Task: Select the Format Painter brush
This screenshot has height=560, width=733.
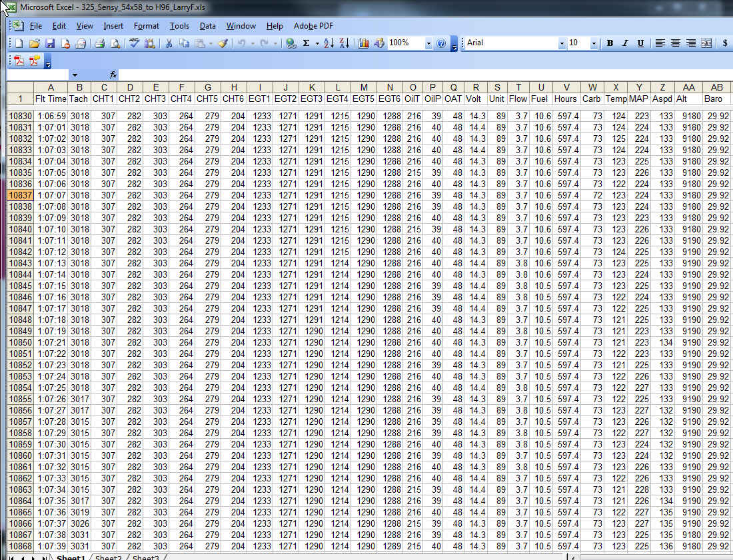Action: point(223,43)
